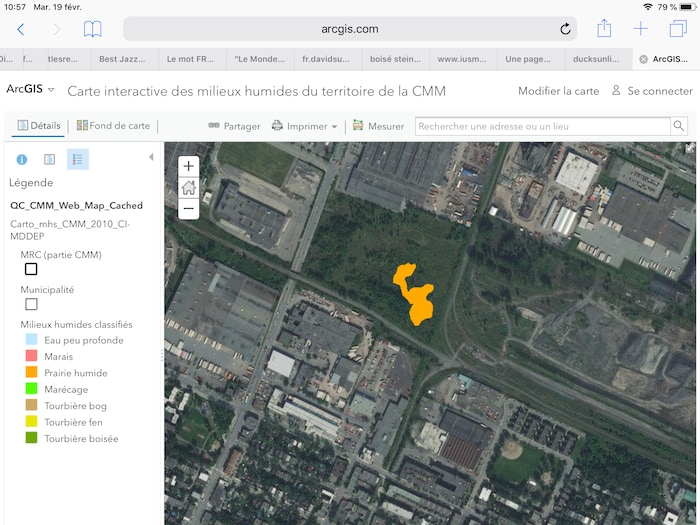Open the Safari share sheet icon

604,29
